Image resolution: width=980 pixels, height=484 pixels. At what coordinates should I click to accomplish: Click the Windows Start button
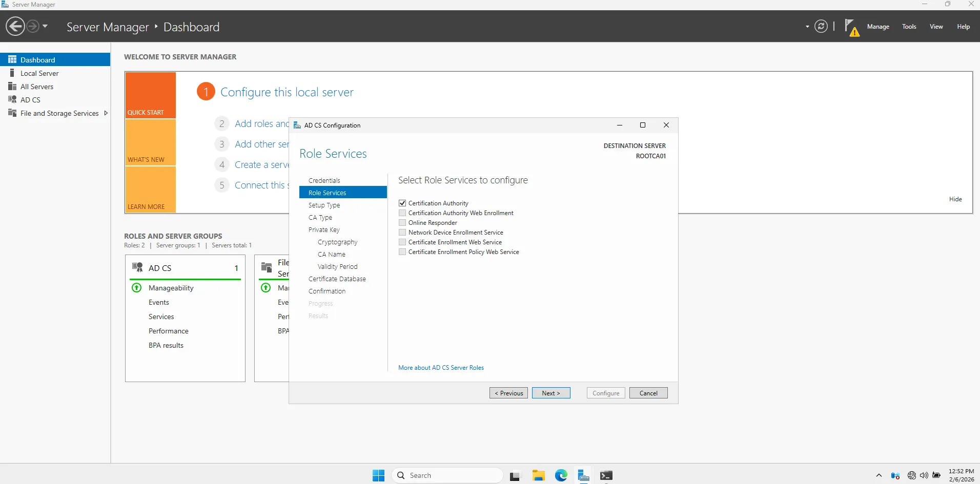(378, 475)
